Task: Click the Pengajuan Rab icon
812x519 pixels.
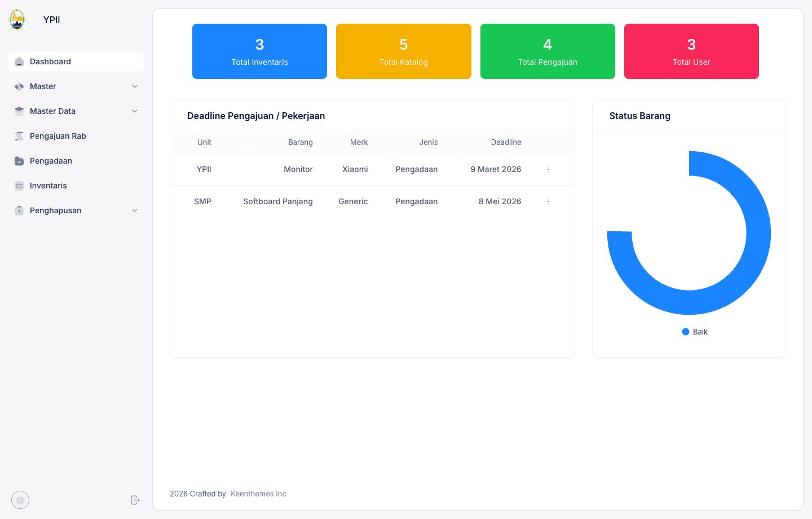Action: click(x=19, y=136)
